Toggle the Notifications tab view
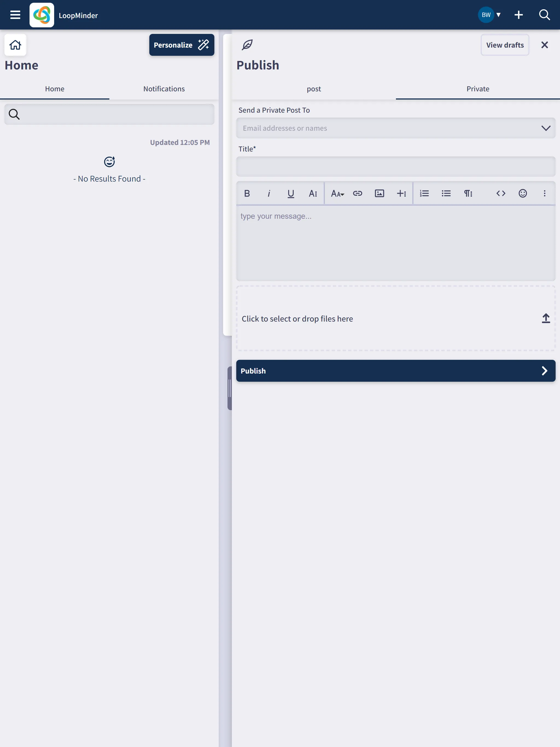 tap(164, 89)
